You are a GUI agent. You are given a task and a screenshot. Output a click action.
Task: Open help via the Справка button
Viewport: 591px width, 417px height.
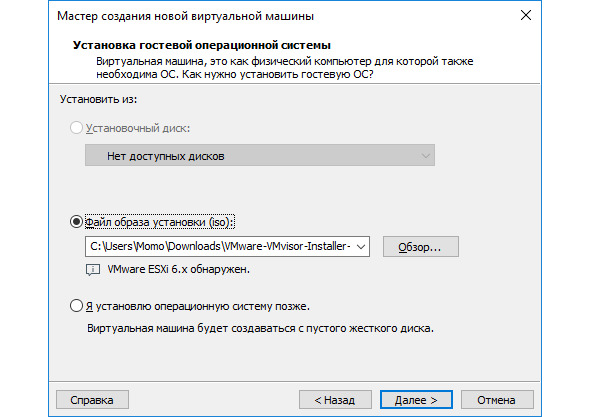[92, 400]
